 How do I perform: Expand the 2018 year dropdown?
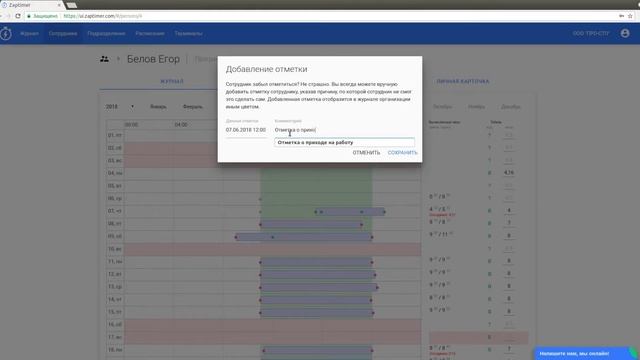(x=120, y=107)
